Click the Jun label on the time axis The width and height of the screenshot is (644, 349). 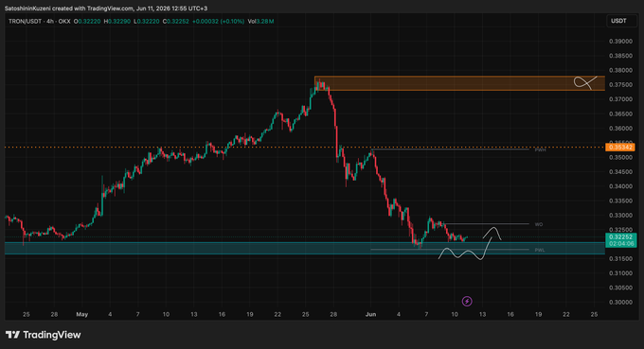coord(370,315)
